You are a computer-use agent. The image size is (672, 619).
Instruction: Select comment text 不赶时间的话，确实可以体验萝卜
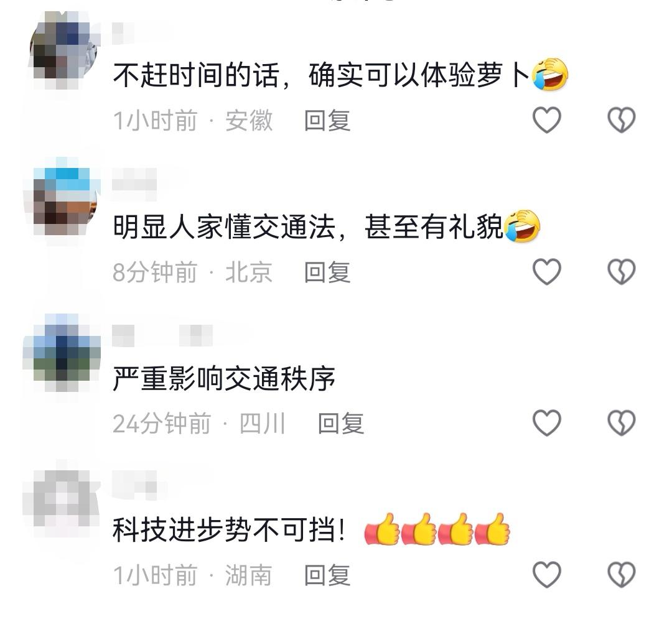(322, 75)
